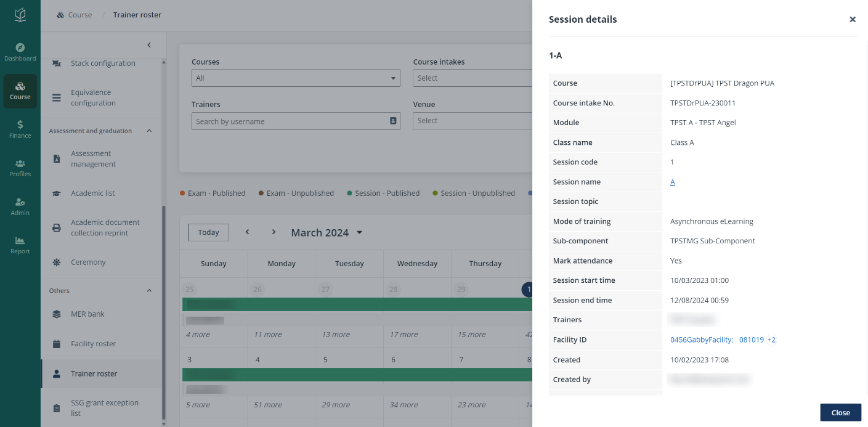Click the Session - Unpublished olive legend dot
Image resolution: width=868 pixels, height=427 pixels.
[435, 193]
